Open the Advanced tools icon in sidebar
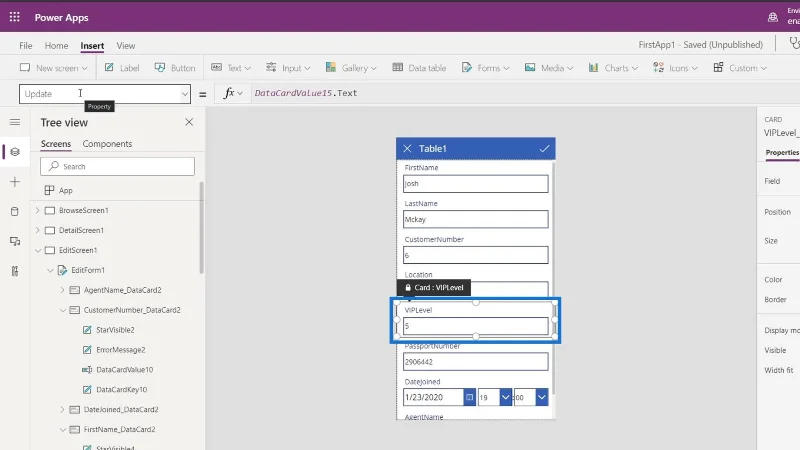This screenshot has width=800, height=450. tap(15, 271)
